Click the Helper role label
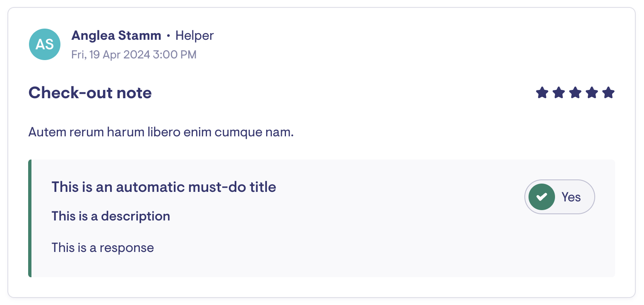The width and height of the screenshot is (644, 305). pos(195,36)
